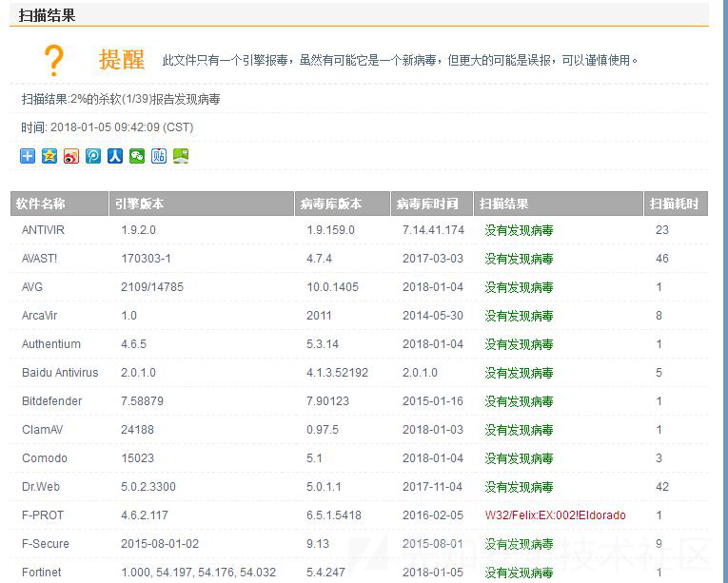Click the 扫描结果 column header

pos(558,204)
